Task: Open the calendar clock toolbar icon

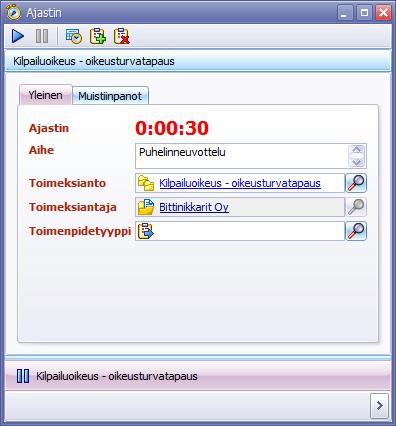Action: pos(74,36)
